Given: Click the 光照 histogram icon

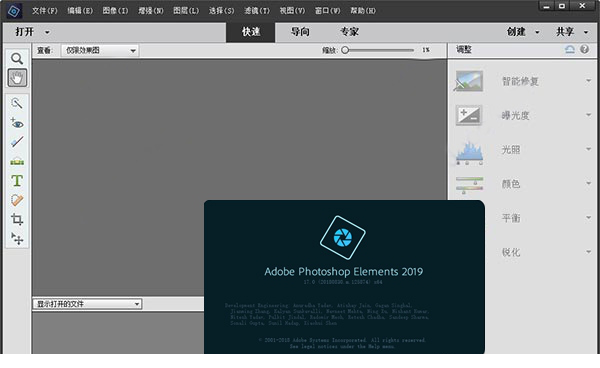Looking at the screenshot, I should click(469, 153).
